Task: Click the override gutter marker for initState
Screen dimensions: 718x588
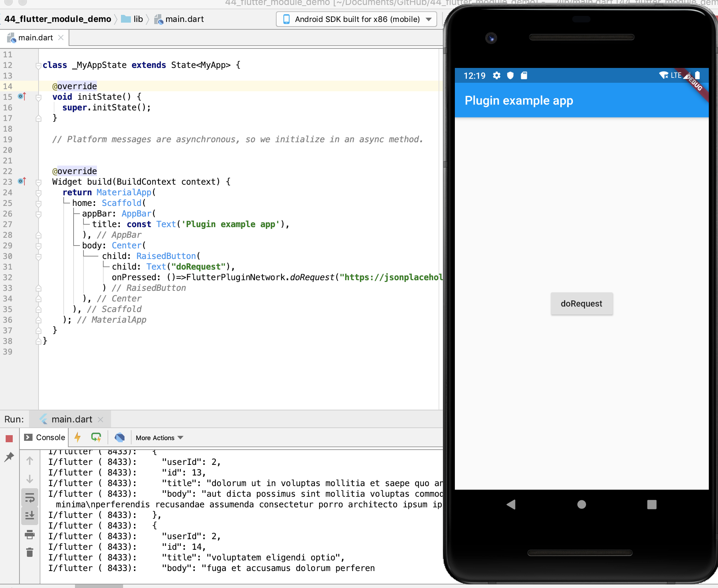Action: click(22, 96)
